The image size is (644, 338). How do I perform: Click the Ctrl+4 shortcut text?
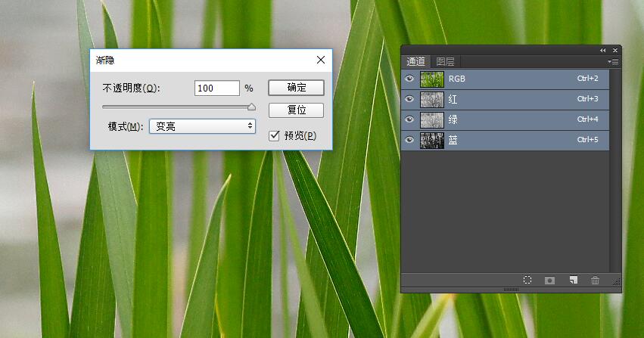point(587,119)
